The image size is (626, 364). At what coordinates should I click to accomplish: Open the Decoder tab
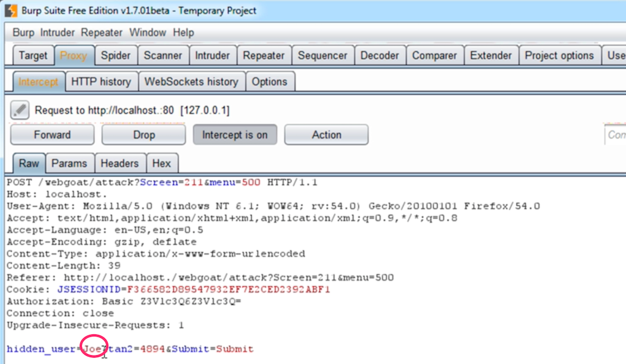tap(379, 56)
